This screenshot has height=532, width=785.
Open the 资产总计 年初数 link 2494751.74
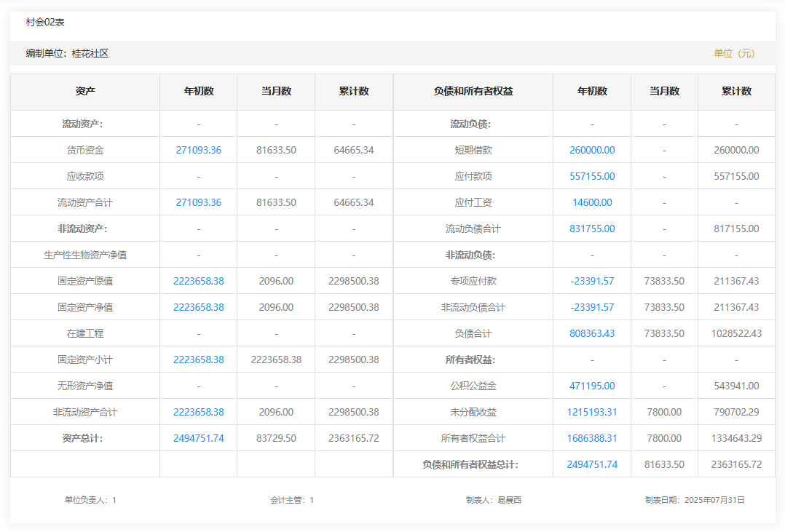point(198,438)
